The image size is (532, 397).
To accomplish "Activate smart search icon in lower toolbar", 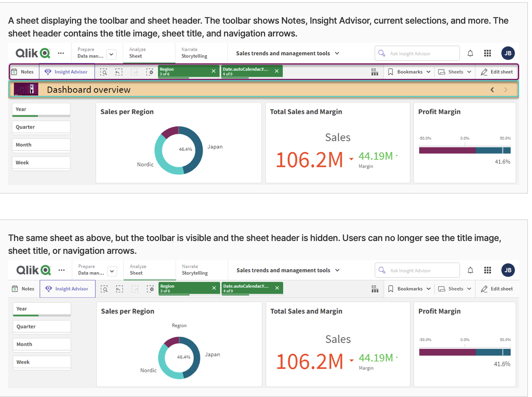I will tap(104, 289).
